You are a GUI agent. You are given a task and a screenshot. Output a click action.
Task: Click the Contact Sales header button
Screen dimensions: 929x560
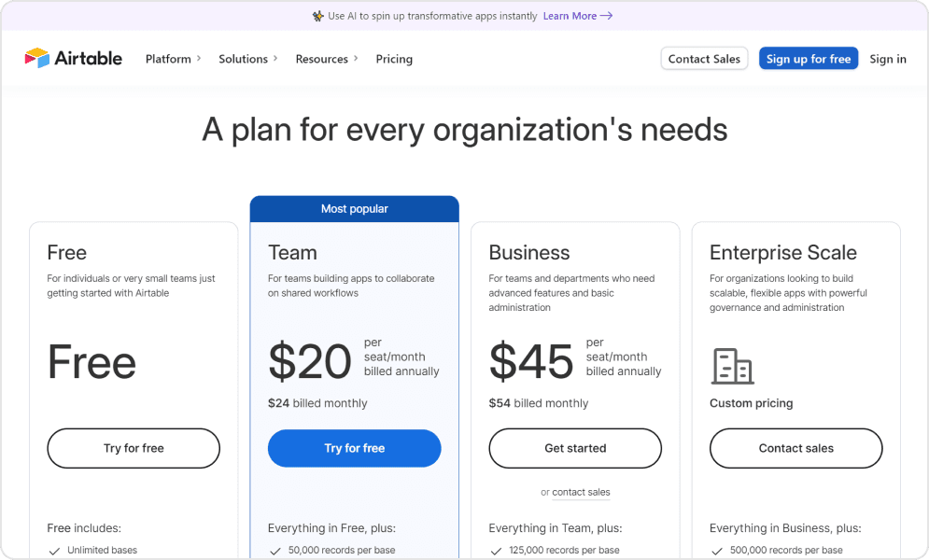[704, 59]
